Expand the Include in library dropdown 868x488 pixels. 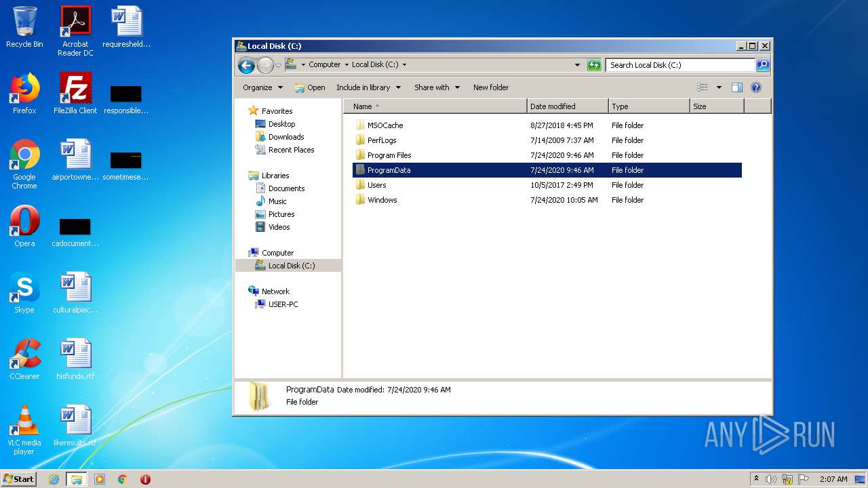tap(368, 87)
